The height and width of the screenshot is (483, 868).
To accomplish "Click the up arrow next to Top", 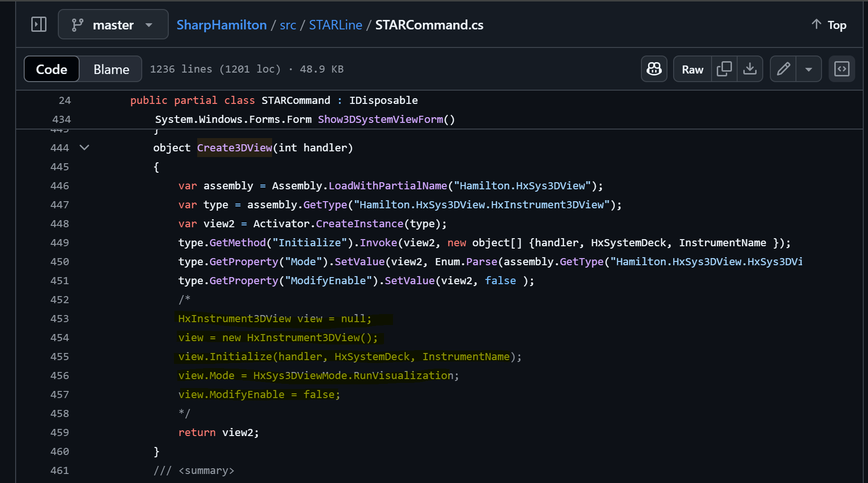I will pyautogui.click(x=816, y=24).
